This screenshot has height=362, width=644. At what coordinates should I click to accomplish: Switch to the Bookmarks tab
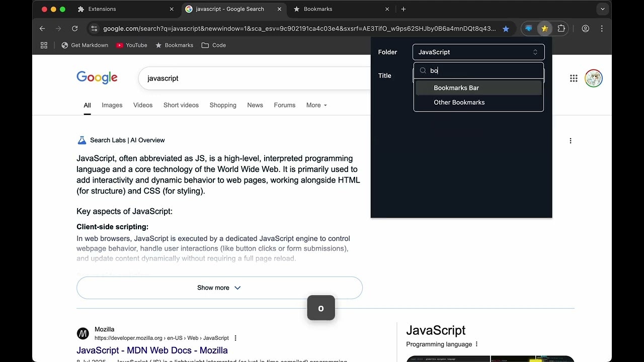coord(341,9)
